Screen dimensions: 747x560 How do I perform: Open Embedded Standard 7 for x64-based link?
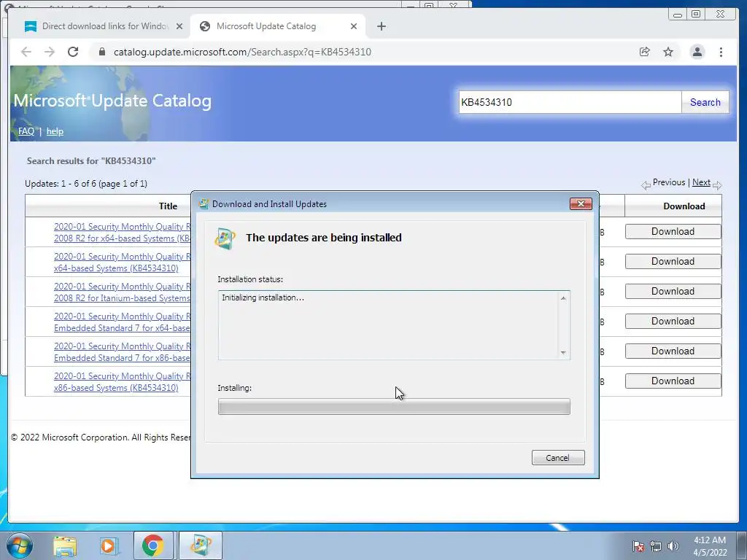click(x=122, y=322)
